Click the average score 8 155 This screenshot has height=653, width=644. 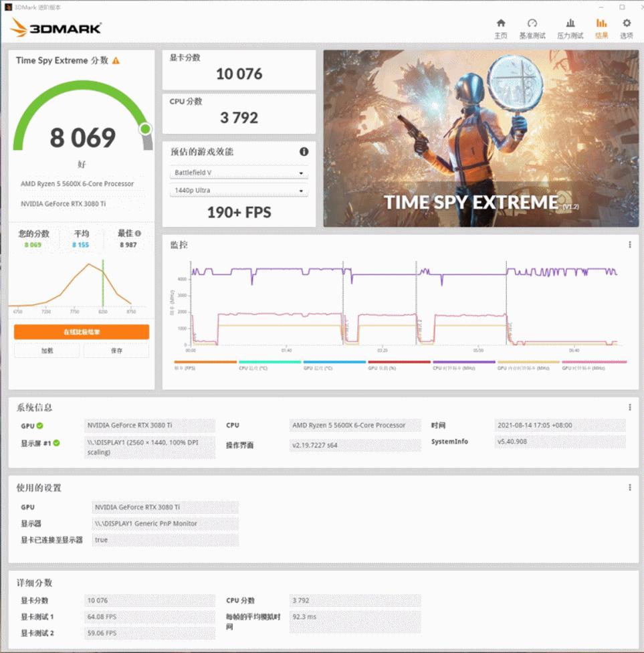click(81, 245)
